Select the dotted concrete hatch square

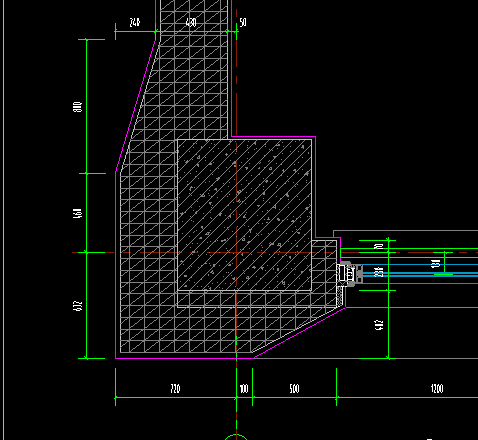click(x=244, y=215)
